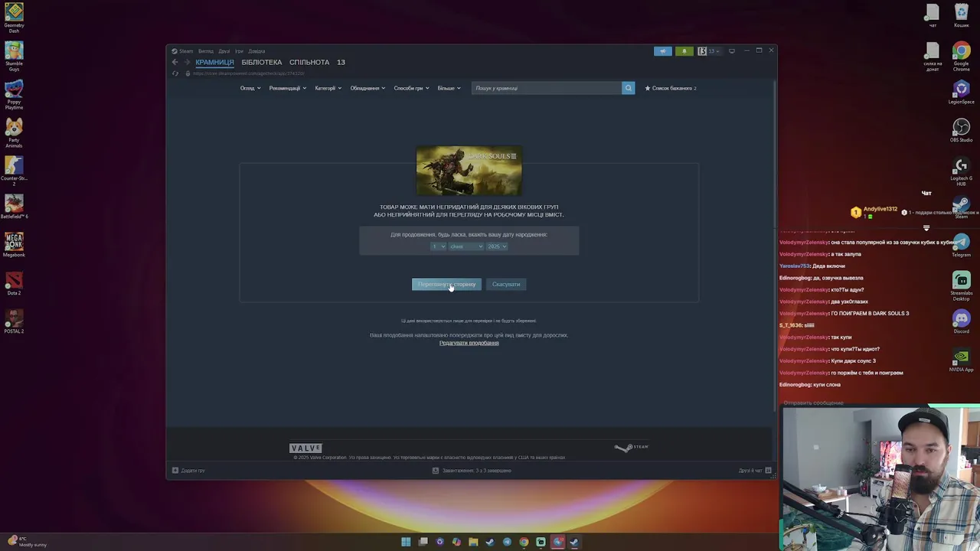Open Counter-Strike 2 desktop icon
Image resolution: width=980 pixels, height=551 pixels.
(14, 171)
